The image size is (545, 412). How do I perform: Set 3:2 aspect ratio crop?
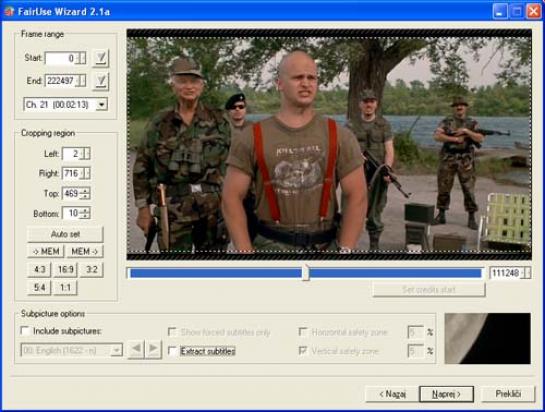coord(91,269)
